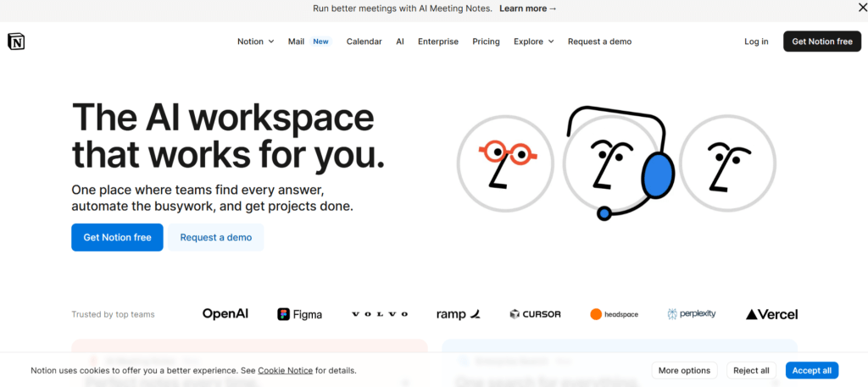Click the Figma logo
This screenshot has height=387, width=868.
[x=299, y=314]
